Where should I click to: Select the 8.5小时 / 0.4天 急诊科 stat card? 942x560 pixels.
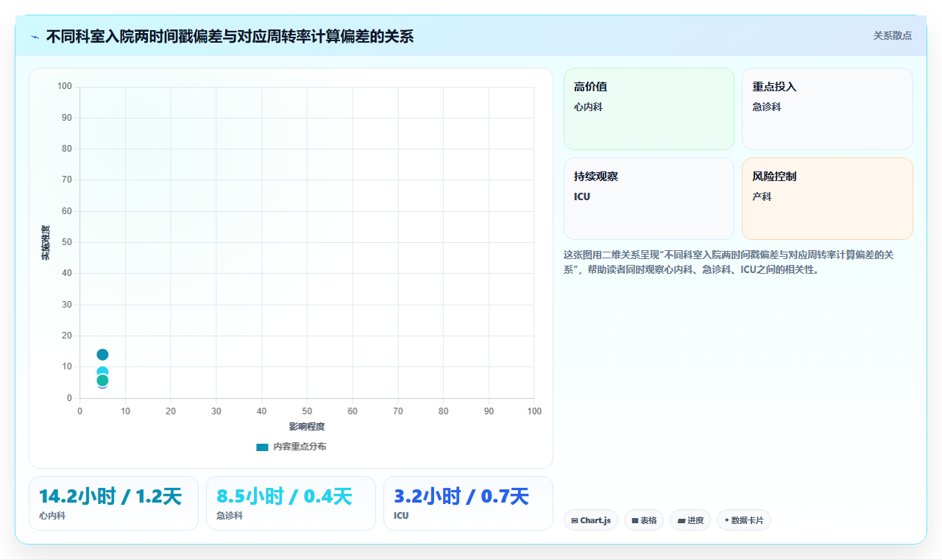[291, 503]
